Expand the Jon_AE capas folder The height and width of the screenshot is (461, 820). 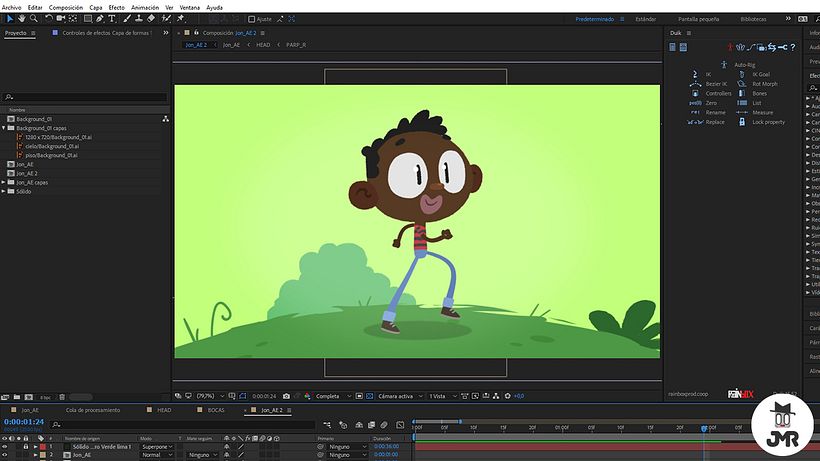[4, 182]
